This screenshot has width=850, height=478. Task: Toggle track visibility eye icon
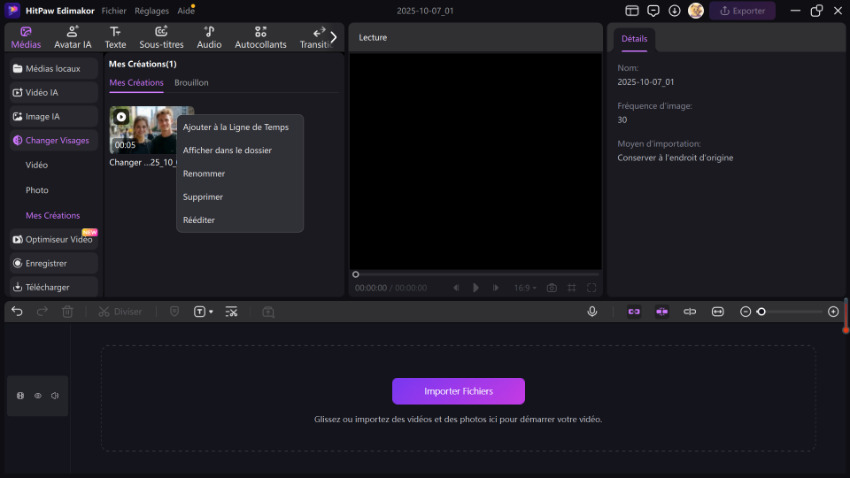point(38,396)
